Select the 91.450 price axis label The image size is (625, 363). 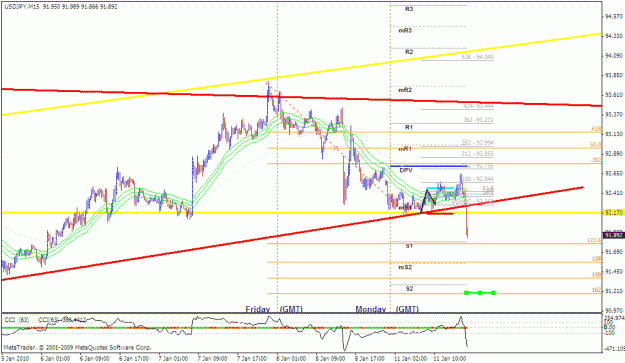pyautogui.click(x=614, y=271)
